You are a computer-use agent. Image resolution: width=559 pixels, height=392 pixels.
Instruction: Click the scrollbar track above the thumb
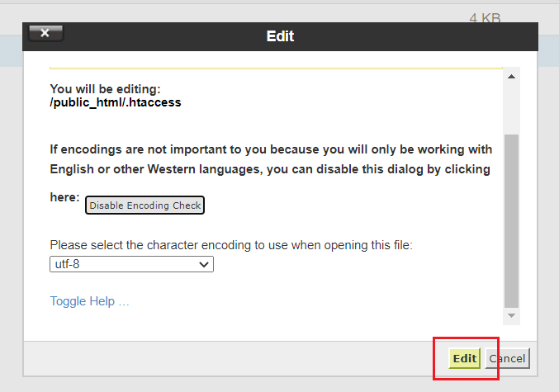[511, 107]
